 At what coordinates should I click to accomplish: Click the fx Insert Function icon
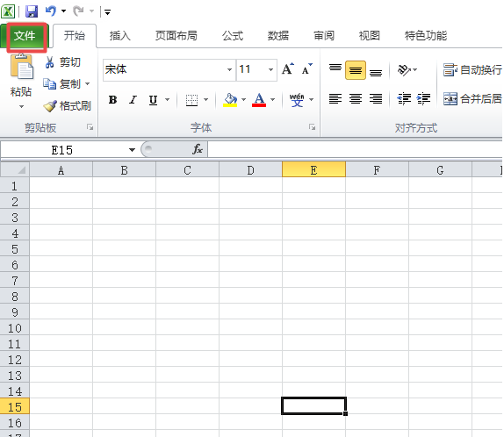click(198, 149)
